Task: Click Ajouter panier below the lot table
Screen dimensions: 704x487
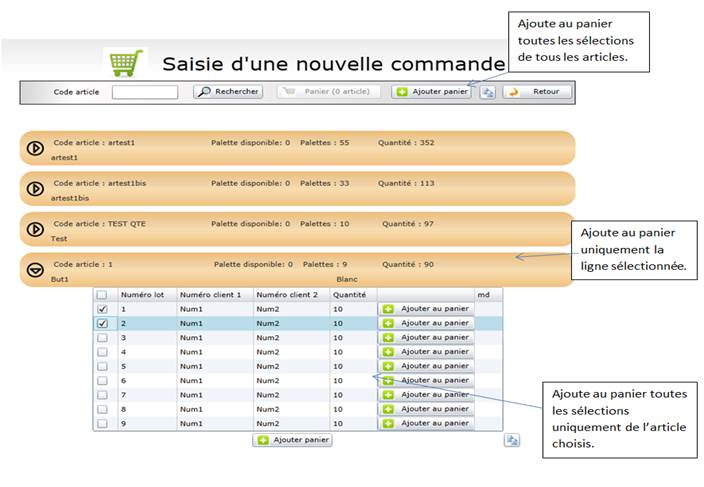Action: point(292,440)
